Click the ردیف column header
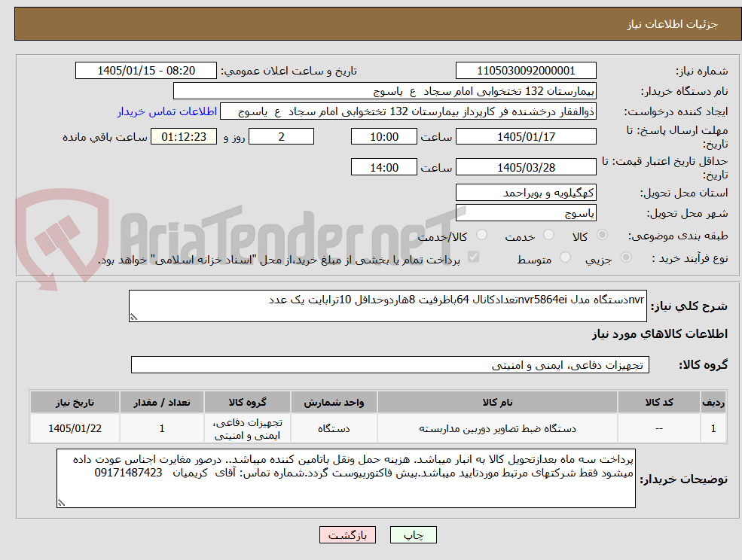Screen dimensions: 742x560 point(713,402)
